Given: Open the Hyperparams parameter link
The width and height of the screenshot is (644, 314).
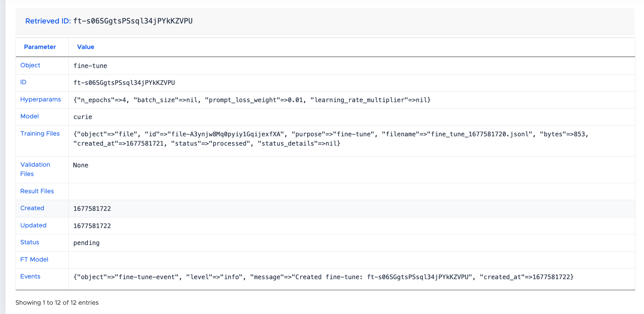Looking at the screenshot, I should tap(40, 99).
